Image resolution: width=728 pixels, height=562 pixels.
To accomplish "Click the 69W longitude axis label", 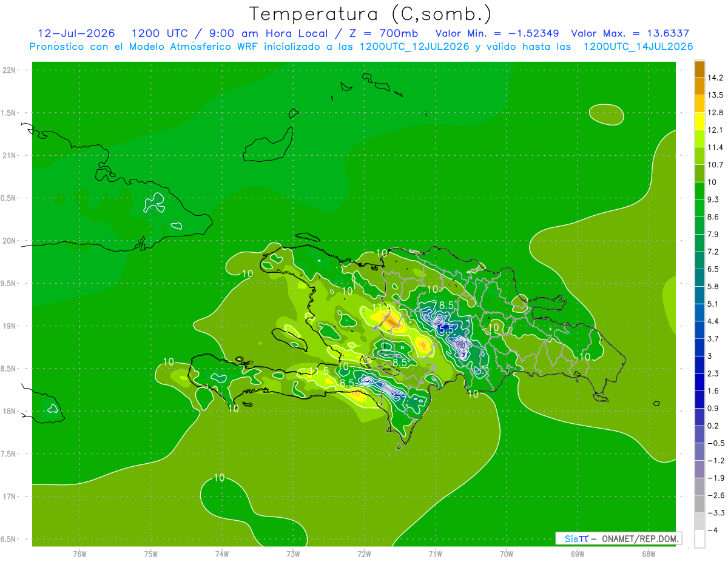I will (578, 554).
